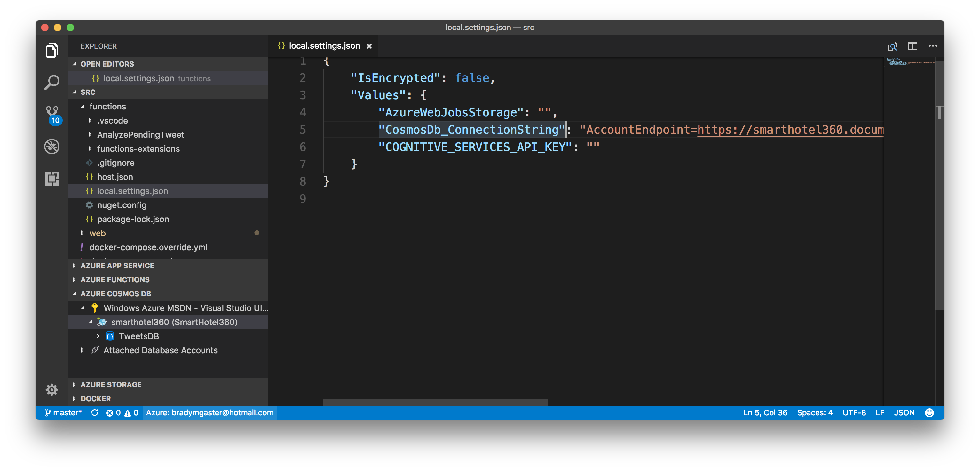This screenshot has height=471, width=980.
Task: Click the feedback smiley in status bar
Action: coord(929,413)
